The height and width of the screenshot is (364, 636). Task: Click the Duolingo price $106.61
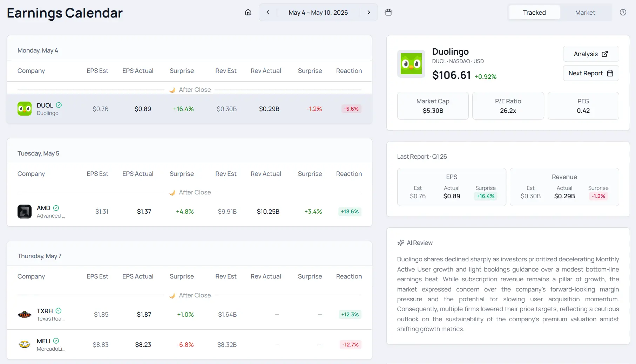pos(452,75)
